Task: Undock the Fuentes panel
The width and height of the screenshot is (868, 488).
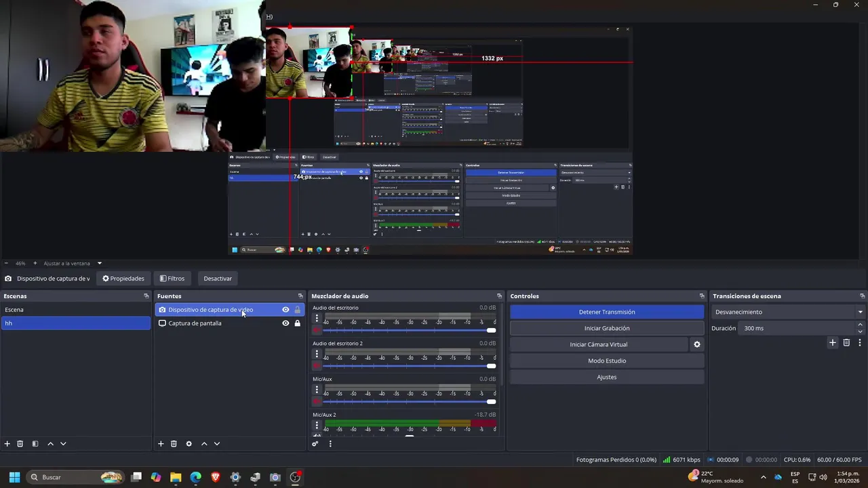Action: point(300,296)
